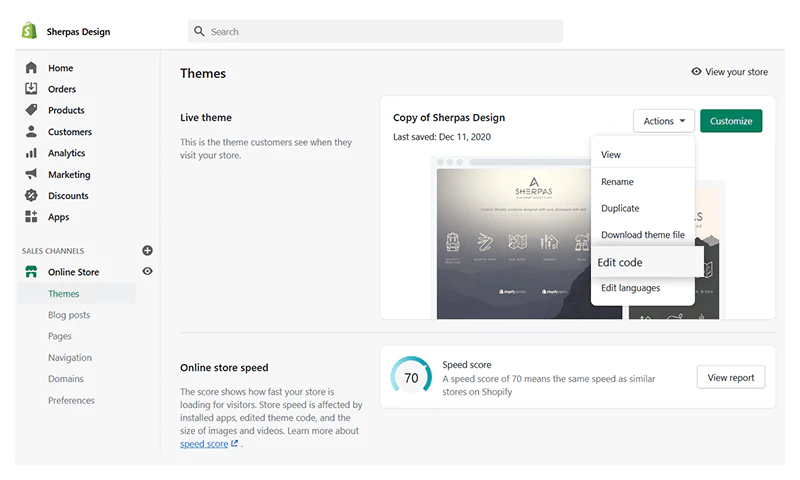Follow the speed score hyperlink
The image size is (800, 480).
point(204,444)
